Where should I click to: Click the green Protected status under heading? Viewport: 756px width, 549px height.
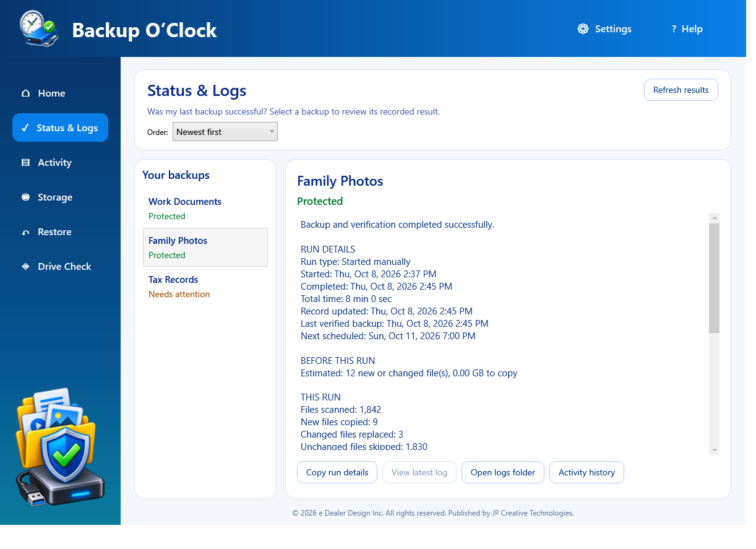click(x=320, y=201)
